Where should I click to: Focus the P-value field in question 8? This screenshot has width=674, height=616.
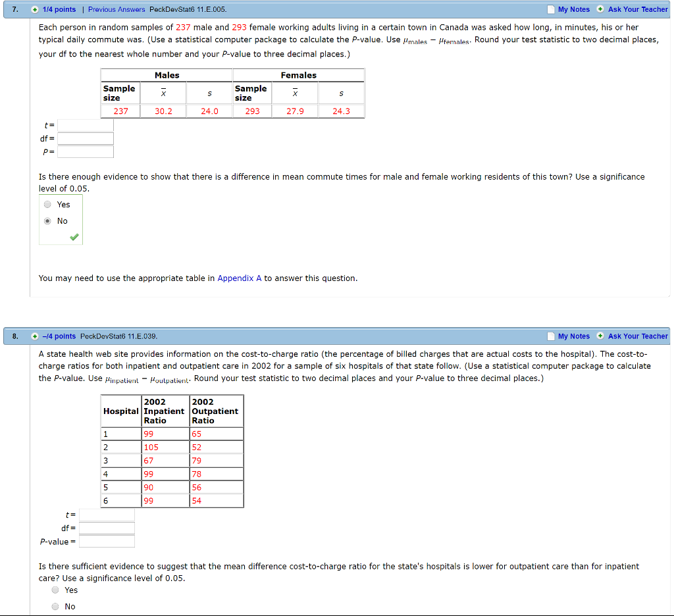107,542
